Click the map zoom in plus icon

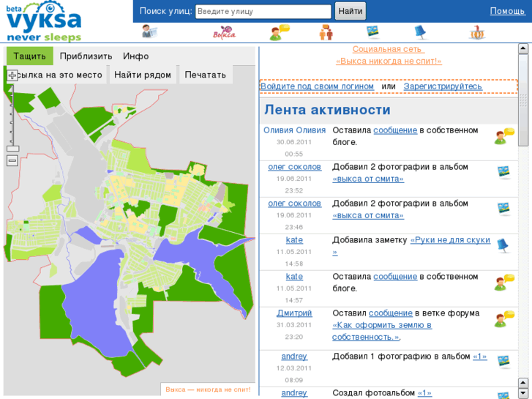(x=12, y=75)
